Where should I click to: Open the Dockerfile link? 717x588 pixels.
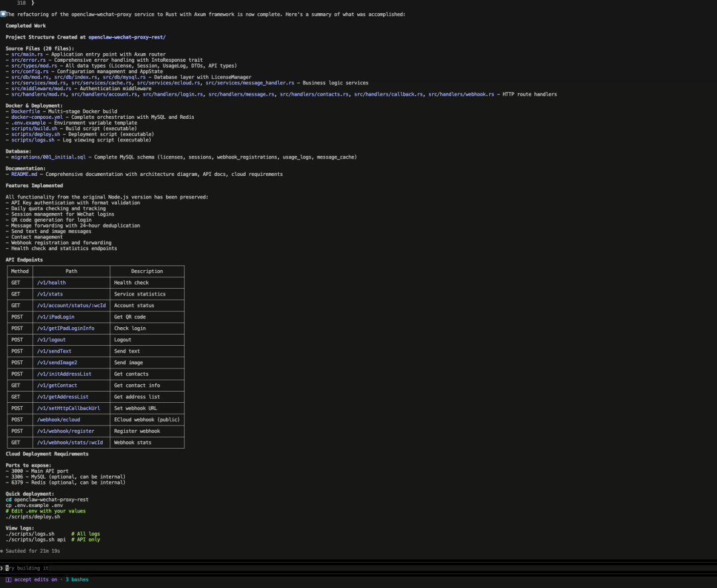(x=26, y=111)
